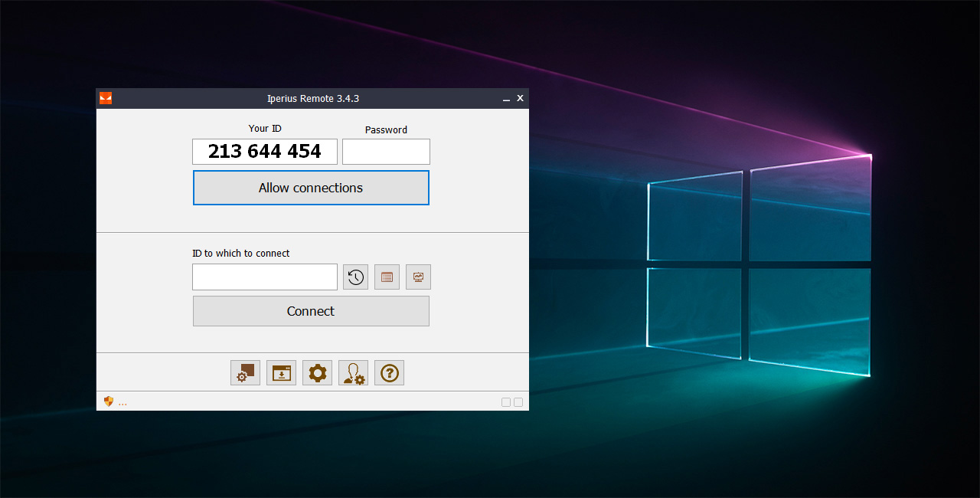
Task: Select the Your ID number 213 644 454
Action: (265, 152)
